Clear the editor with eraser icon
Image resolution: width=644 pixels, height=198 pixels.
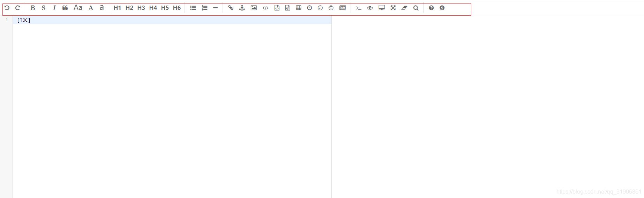[x=404, y=8]
